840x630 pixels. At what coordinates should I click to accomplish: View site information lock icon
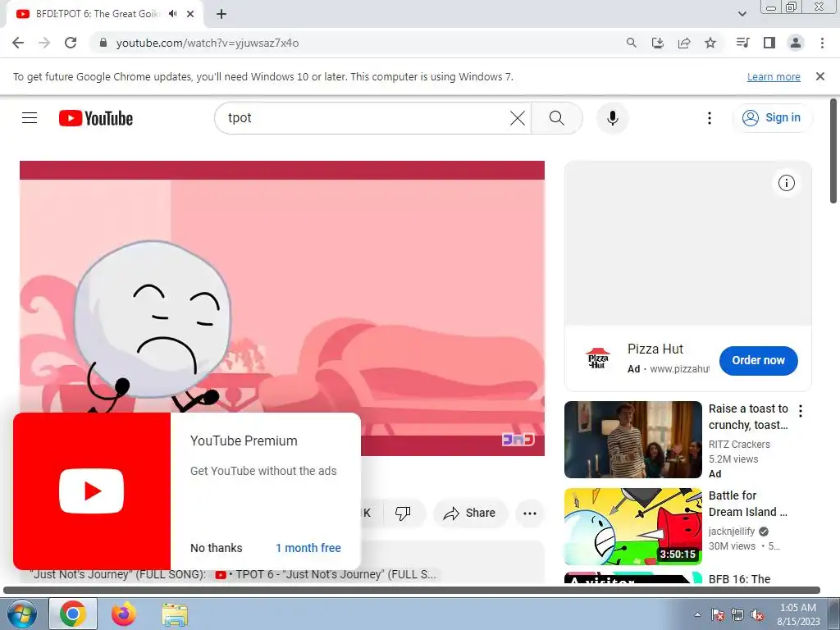(103, 43)
